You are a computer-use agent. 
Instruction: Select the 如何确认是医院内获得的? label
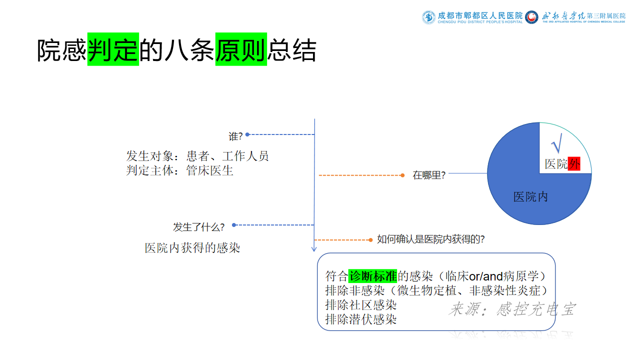pos(431,239)
